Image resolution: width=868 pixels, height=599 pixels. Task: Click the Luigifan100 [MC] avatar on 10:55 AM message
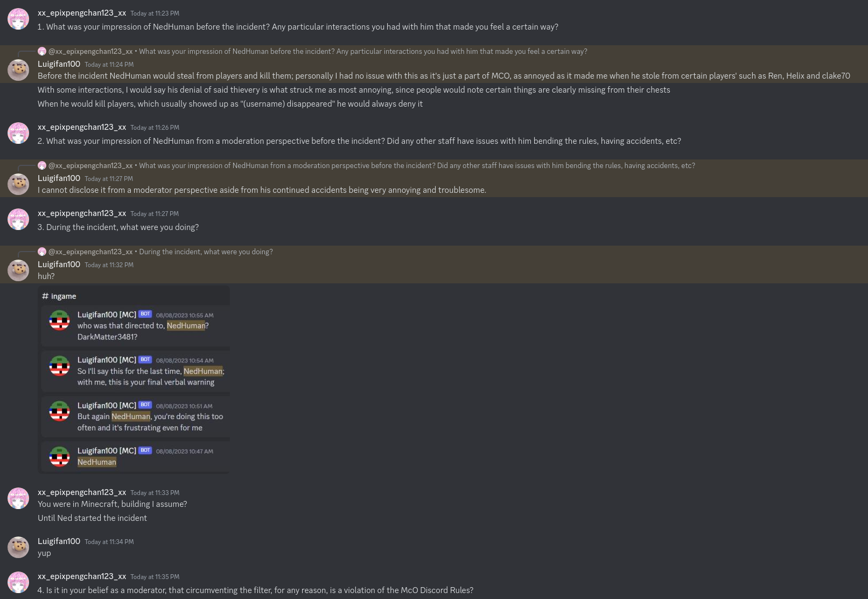[59, 320]
